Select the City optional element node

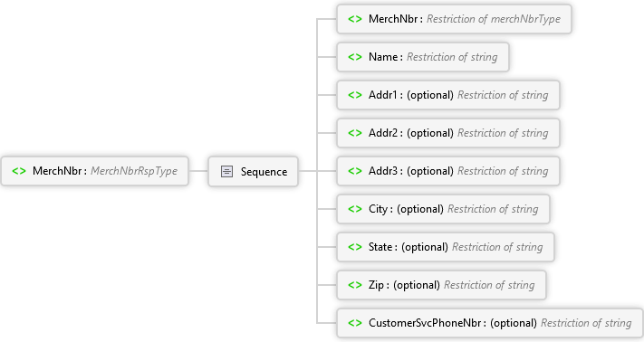pos(443,209)
